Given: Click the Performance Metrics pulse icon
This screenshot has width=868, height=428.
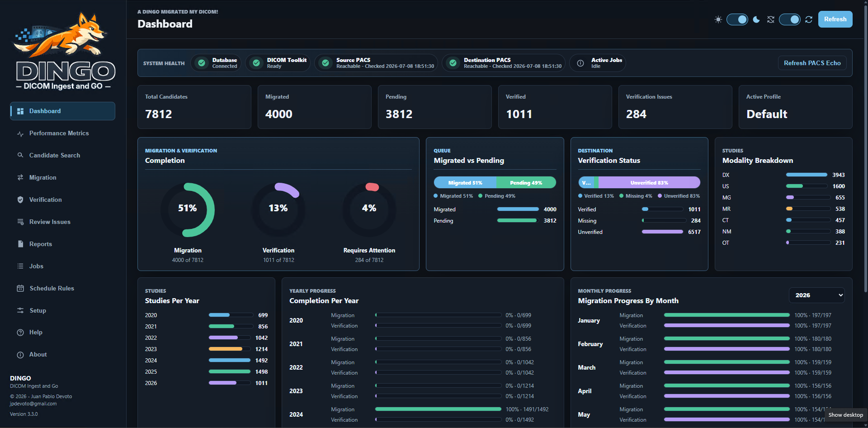Looking at the screenshot, I should tap(20, 133).
